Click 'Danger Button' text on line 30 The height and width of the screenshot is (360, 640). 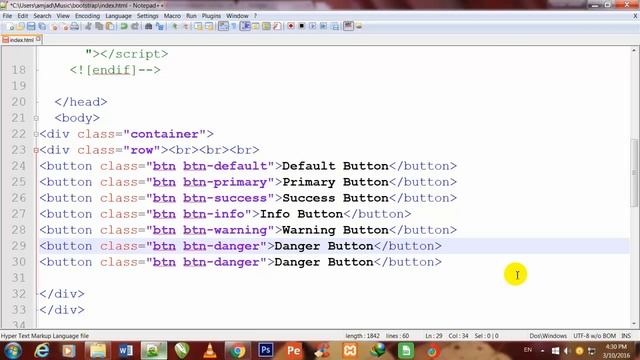pyautogui.click(x=324, y=262)
